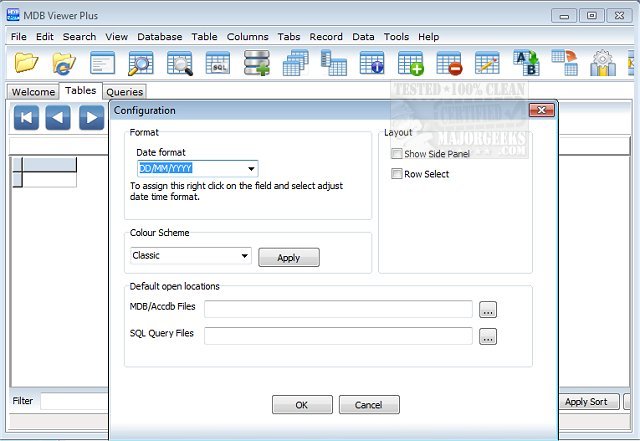
Task: Click the filter search table icon
Action: tap(180, 63)
